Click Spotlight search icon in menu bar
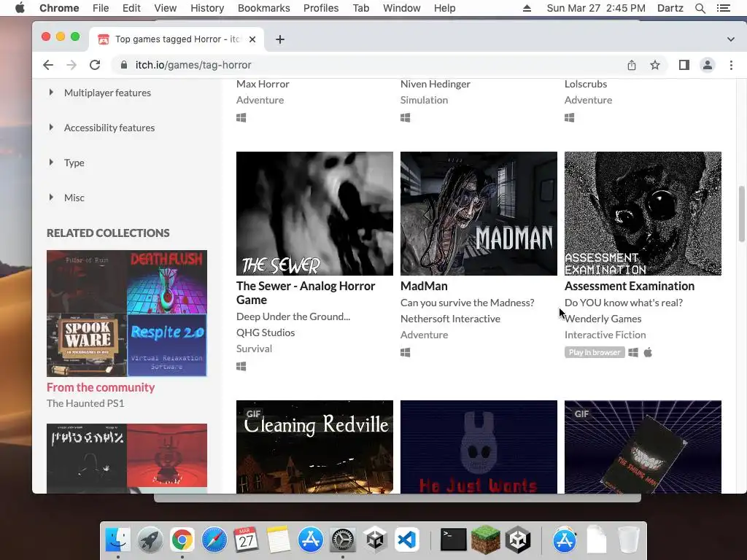The height and width of the screenshot is (560, 747). 700,8
